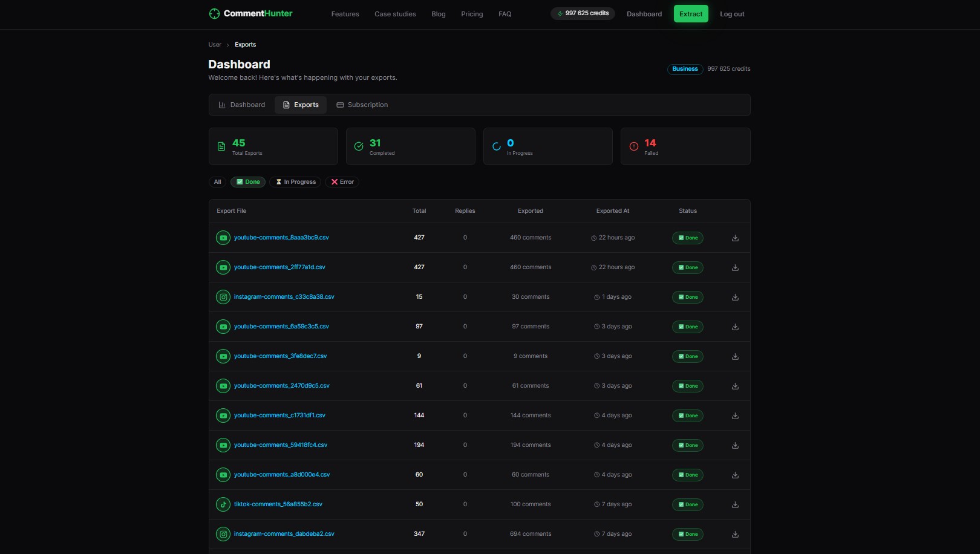The width and height of the screenshot is (980, 554).
Task: Click YouTube icon beside youtube-comments_2ff77a1d.csv
Action: coord(223,267)
